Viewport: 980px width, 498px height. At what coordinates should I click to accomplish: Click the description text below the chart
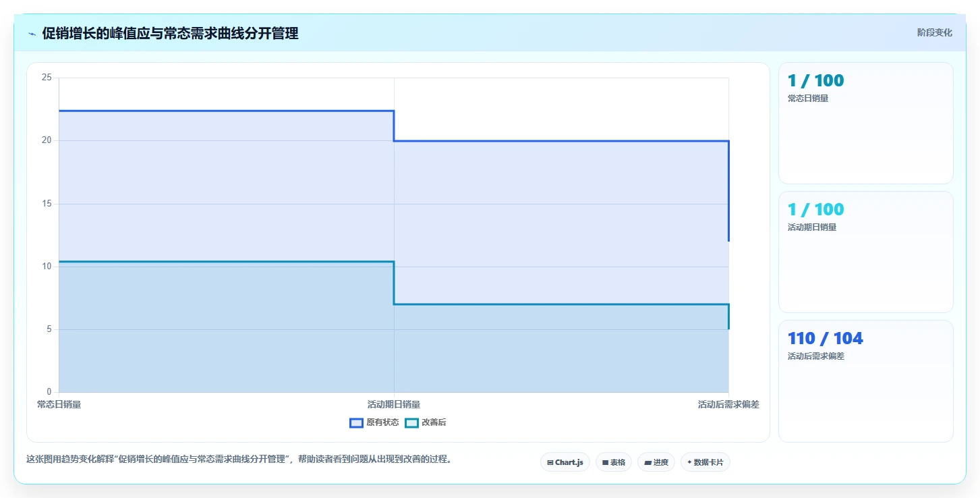click(x=239, y=459)
